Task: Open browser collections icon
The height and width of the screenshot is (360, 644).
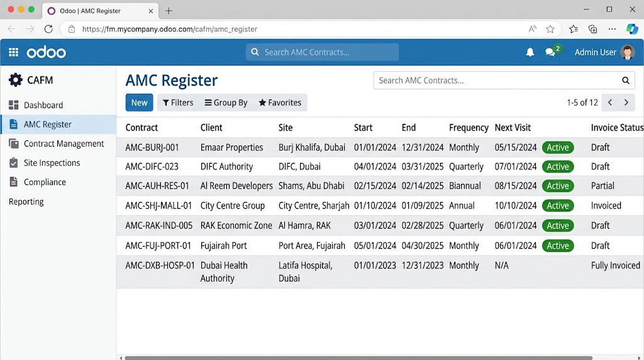Action: coord(592,29)
